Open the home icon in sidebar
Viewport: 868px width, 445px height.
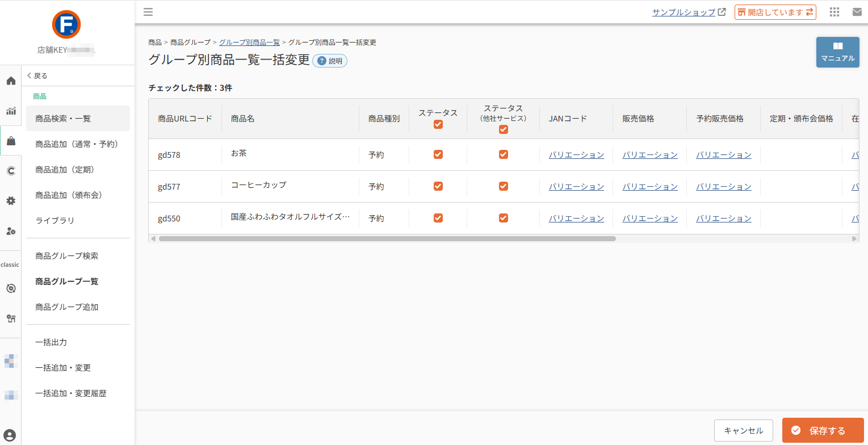[x=11, y=81]
